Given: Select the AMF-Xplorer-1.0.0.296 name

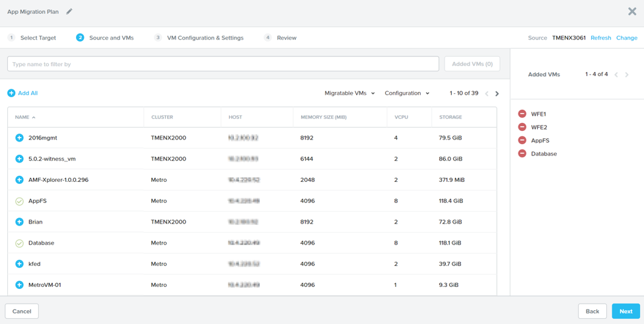Looking at the screenshot, I should pos(58,180).
